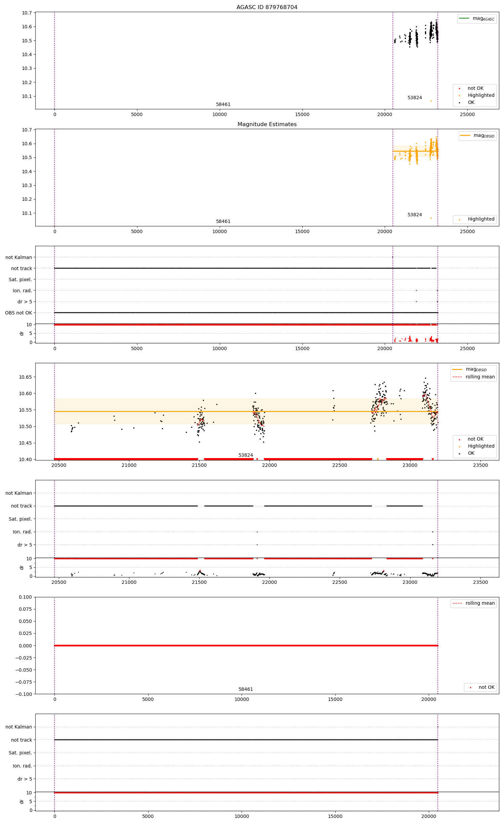Screen dimensions: 504x824
Task: Click 'Ion. rad.' label in the bottom panel
Action: tap(22, 766)
